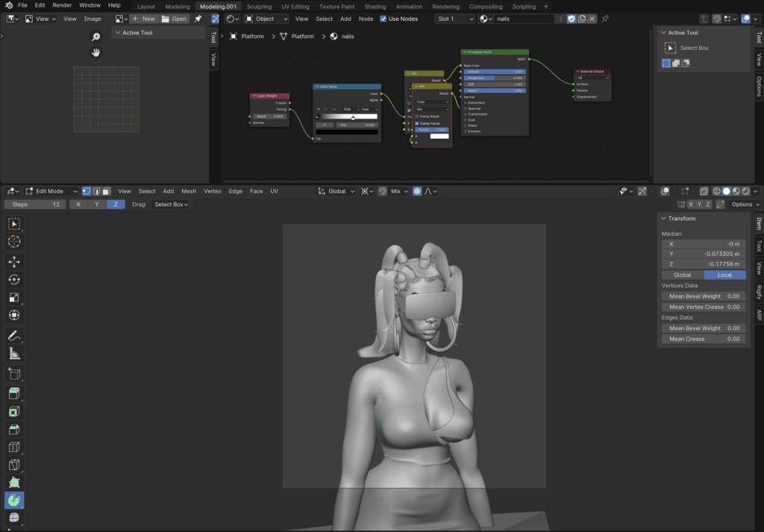Image resolution: width=764 pixels, height=532 pixels.
Task: Select the Rotate tool icon
Action: coord(13,280)
